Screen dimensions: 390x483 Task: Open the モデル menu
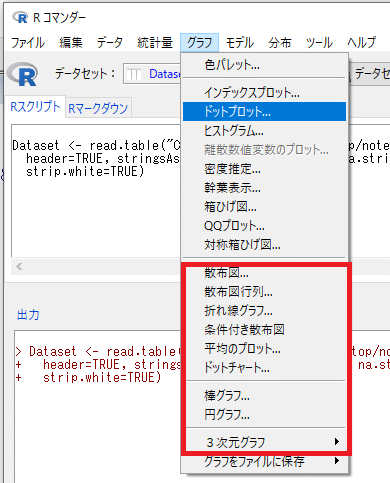pyautogui.click(x=240, y=43)
